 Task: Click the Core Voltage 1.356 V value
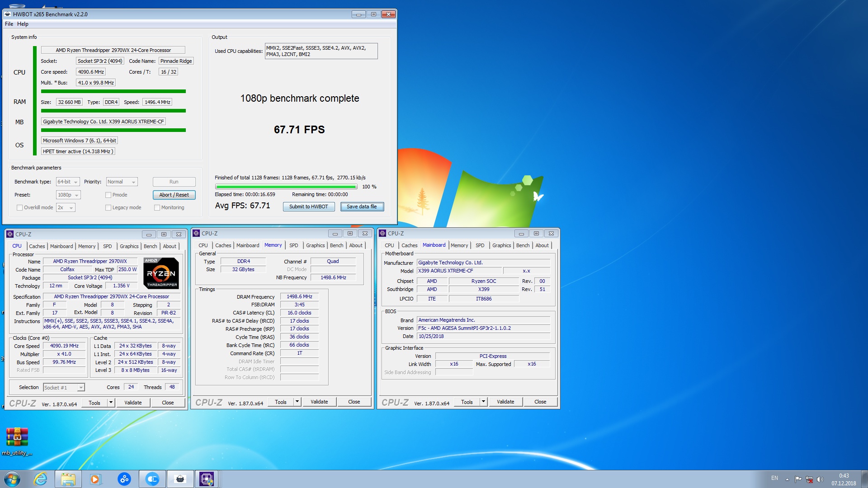pos(121,286)
